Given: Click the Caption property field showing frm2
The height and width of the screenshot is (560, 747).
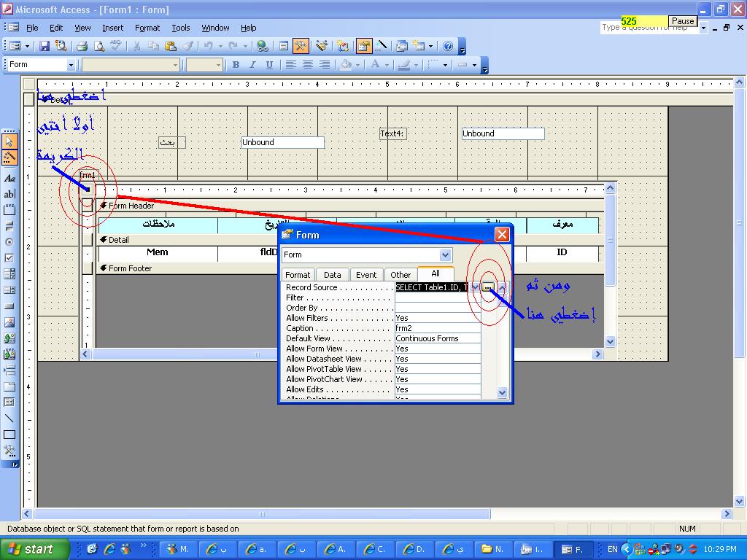Looking at the screenshot, I should 438,328.
